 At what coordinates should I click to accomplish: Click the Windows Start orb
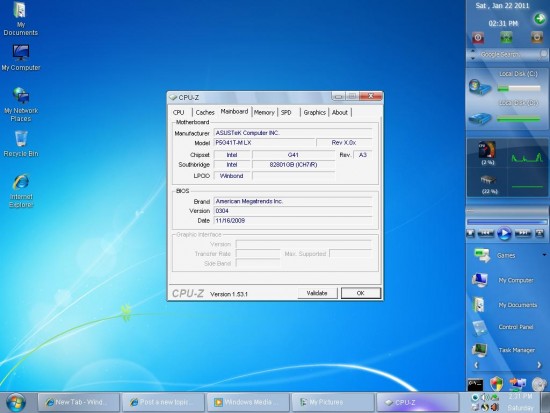click(x=15, y=402)
